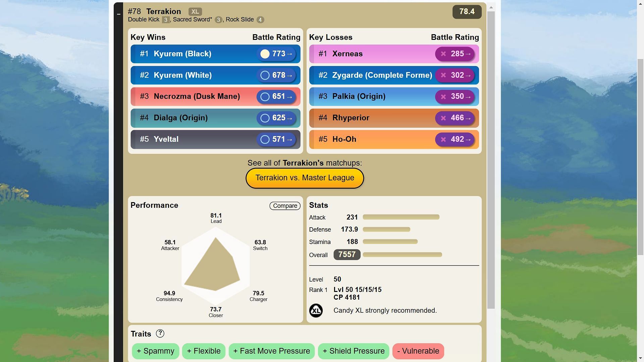Click the Defense stat bar
Image resolution: width=644 pixels, height=362 pixels.
pos(386,230)
